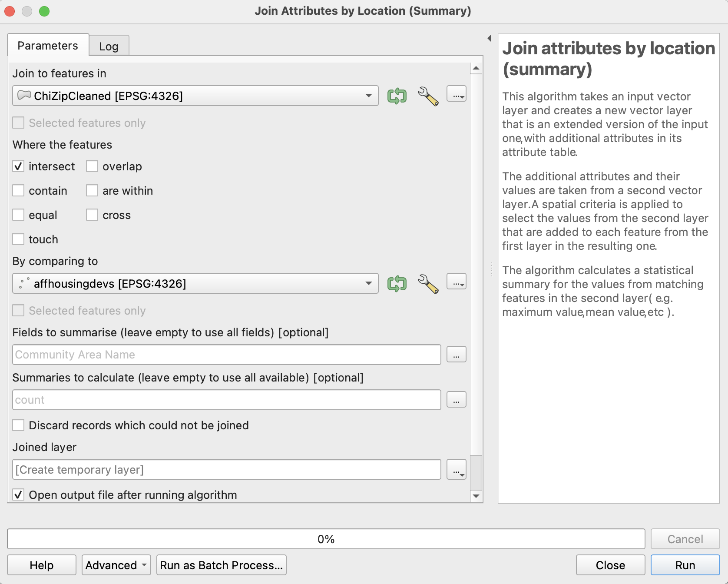Open advanced options wrench for ChiZipCleaned layer
The image size is (728, 584).
[428, 96]
